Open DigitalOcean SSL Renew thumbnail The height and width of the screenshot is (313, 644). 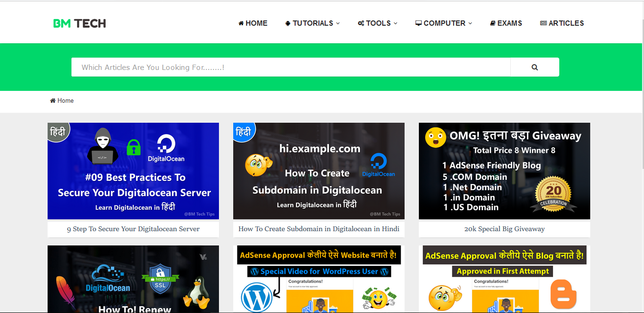(x=133, y=279)
